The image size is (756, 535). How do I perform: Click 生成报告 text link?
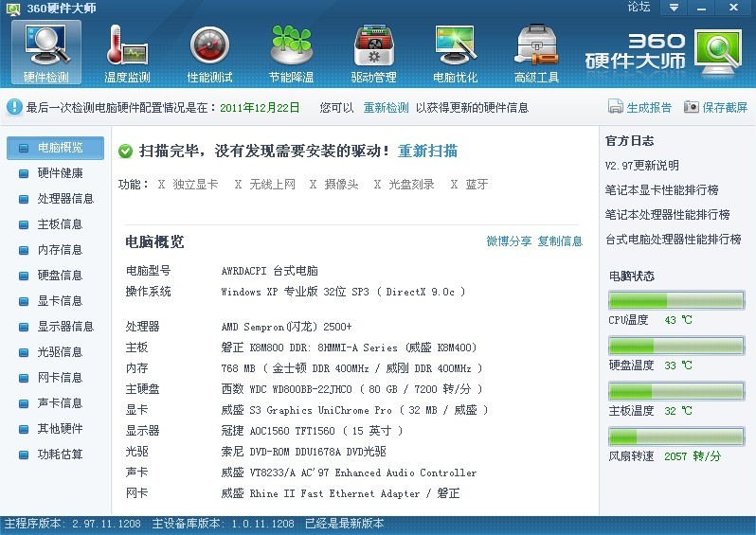coord(649,107)
